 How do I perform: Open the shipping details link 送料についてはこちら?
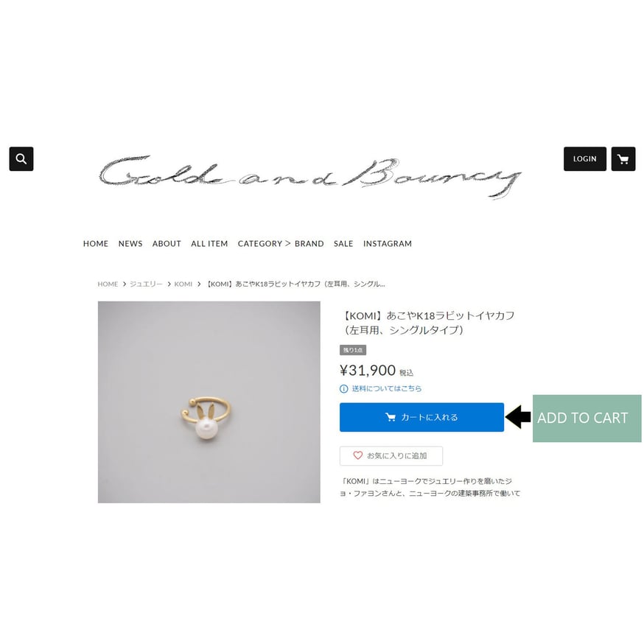[x=387, y=388]
